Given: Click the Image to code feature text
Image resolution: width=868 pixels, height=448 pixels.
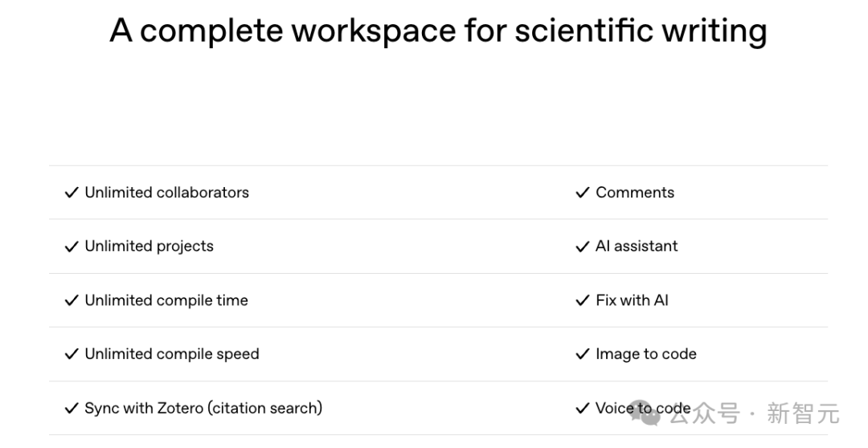Looking at the screenshot, I should tap(646, 354).
